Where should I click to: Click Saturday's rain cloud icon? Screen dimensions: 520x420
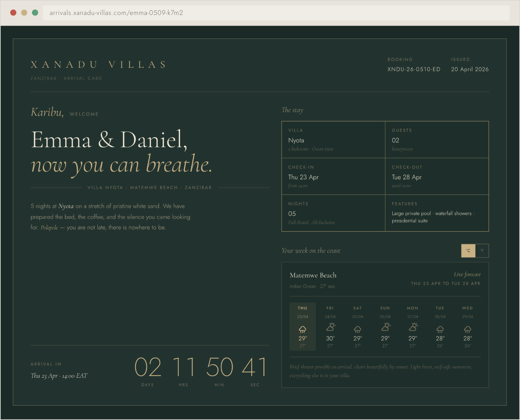click(x=357, y=329)
